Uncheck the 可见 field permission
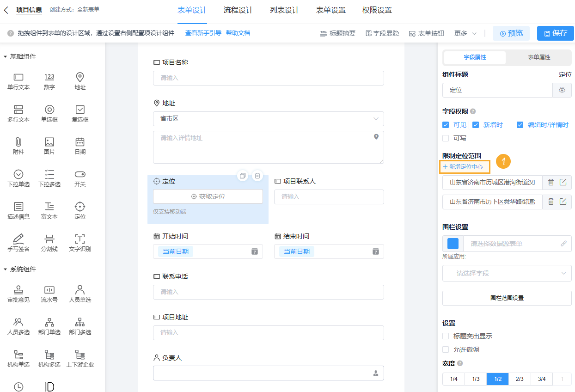Viewport: 575px width, 392px height. coord(446,124)
